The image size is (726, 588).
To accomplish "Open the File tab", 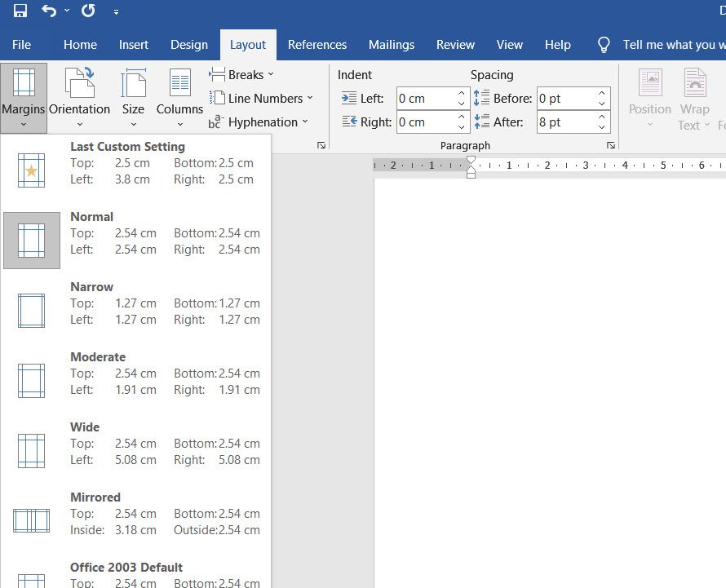I will click(x=21, y=45).
